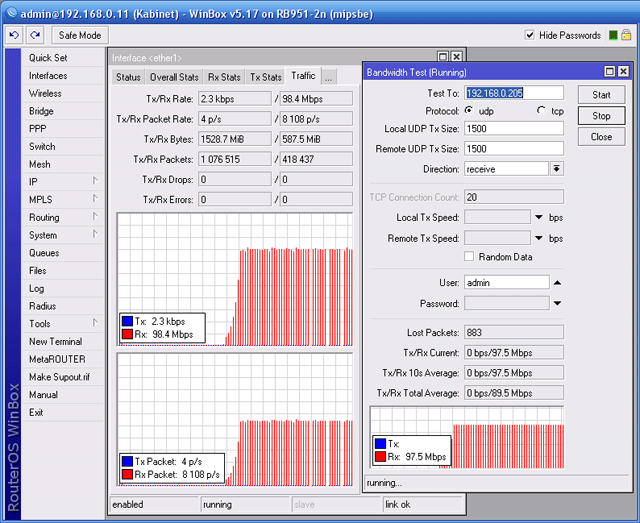This screenshot has width=640, height=523.
Task: Open Queues menu item
Action: coord(63,253)
